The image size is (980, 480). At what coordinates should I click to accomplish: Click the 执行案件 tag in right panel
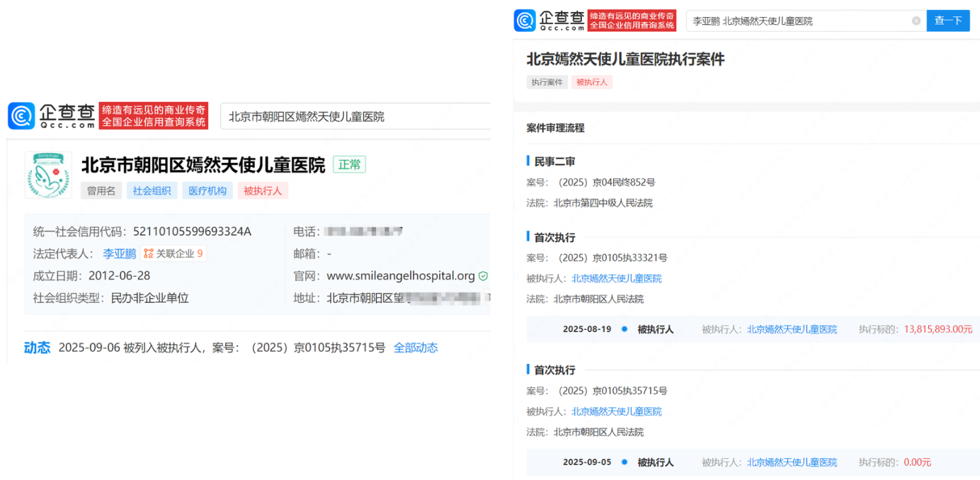coord(547,82)
